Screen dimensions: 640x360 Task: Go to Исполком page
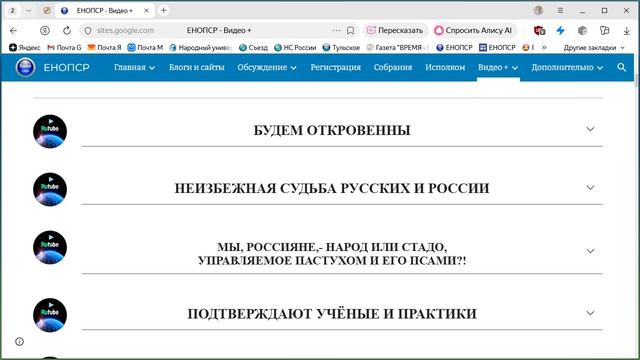coord(445,67)
